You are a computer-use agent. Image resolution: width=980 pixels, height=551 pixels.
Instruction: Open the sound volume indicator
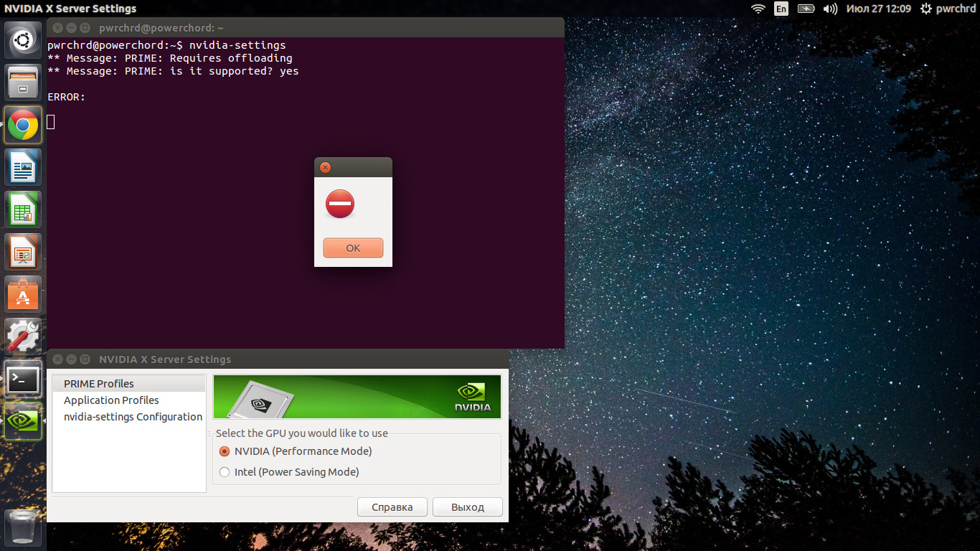(830, 9)
